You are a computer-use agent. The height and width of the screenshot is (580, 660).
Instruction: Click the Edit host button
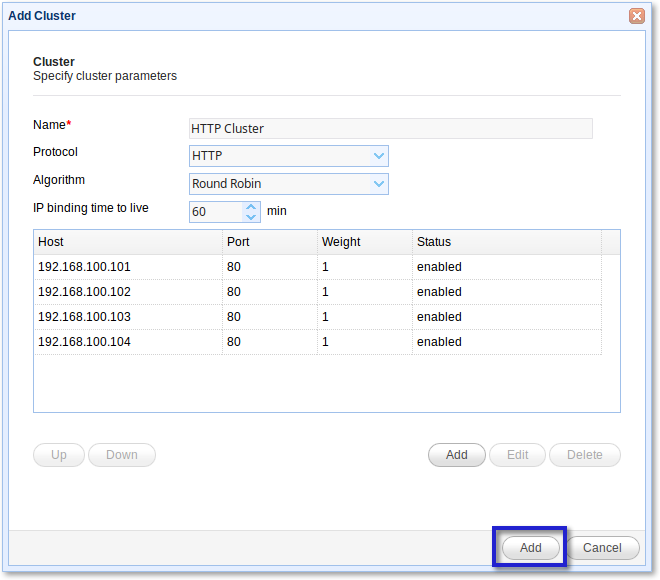click(x=517, y=455)
